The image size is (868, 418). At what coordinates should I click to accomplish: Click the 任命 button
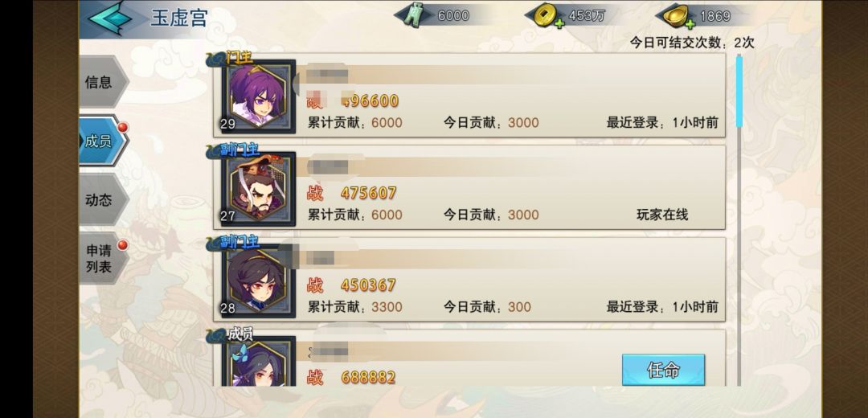(663, 370)
